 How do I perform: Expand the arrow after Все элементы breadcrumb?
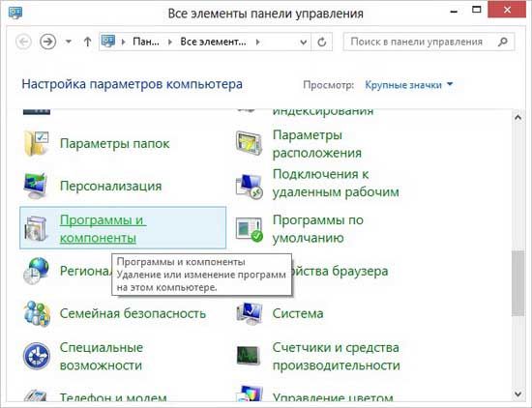[258, 42]
